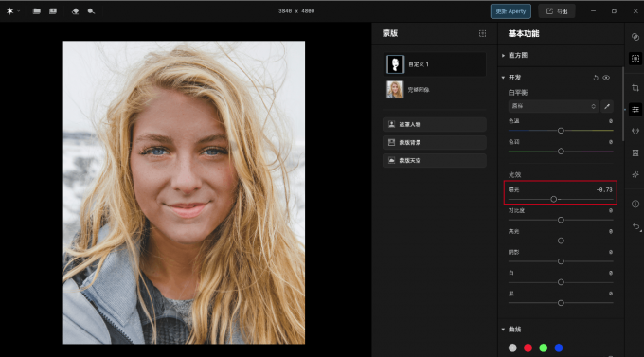Open the stacked-boxes sidebar tool icon
644x357 pixels.
click(635, 152)
